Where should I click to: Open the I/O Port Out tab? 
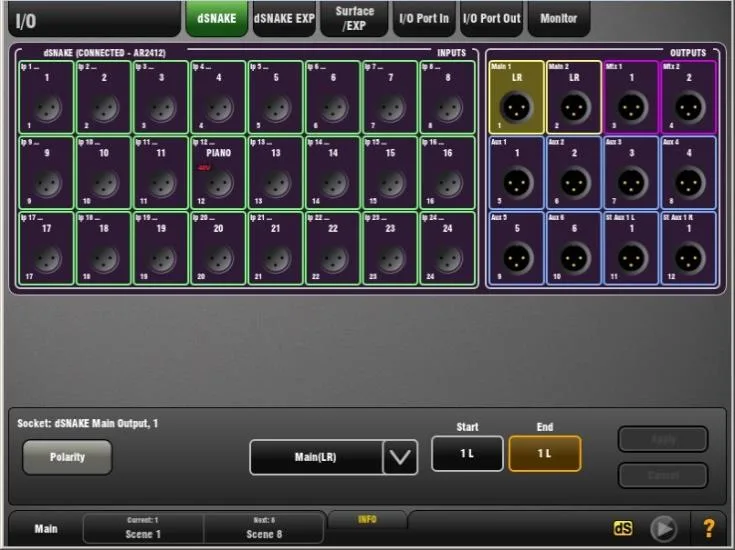491,19
